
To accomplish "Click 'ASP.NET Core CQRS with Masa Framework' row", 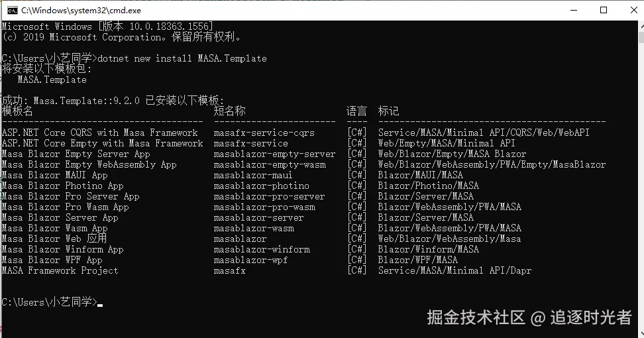I will click(x=295, y=133).
